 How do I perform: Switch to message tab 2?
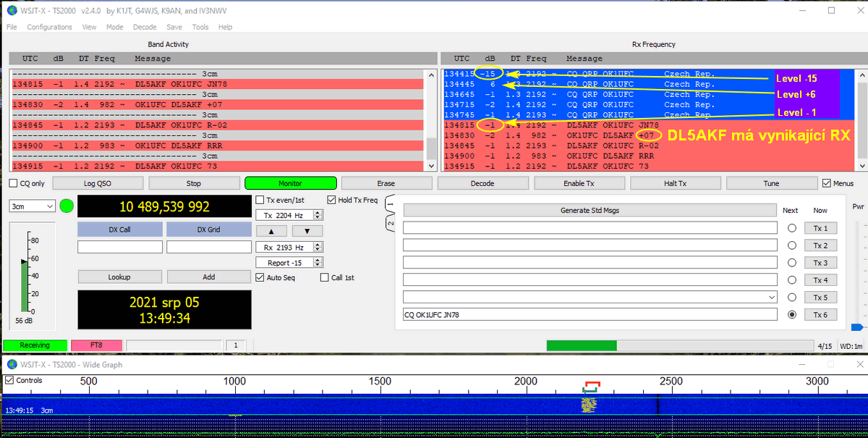(x=391, y=223)
